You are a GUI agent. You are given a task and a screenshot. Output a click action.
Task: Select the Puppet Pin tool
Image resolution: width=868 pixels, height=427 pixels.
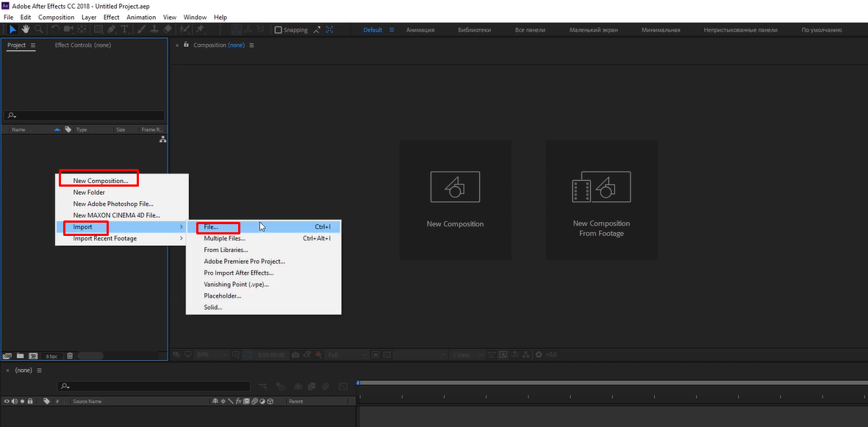(x=200, y=29)
